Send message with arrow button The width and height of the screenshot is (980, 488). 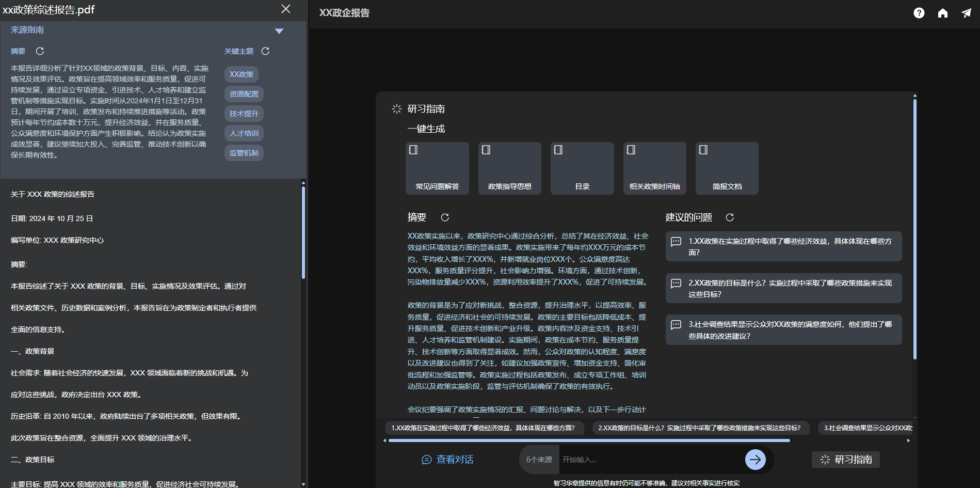(756, 460)
